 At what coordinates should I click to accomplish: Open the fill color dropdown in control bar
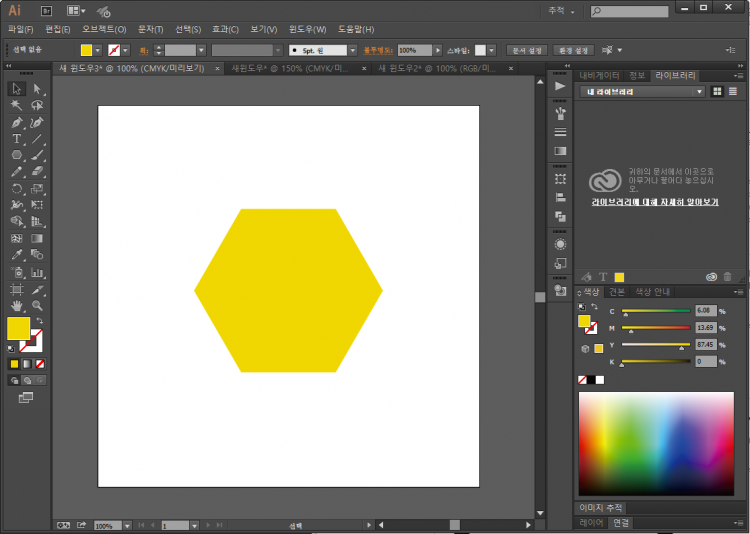[98, 50]
